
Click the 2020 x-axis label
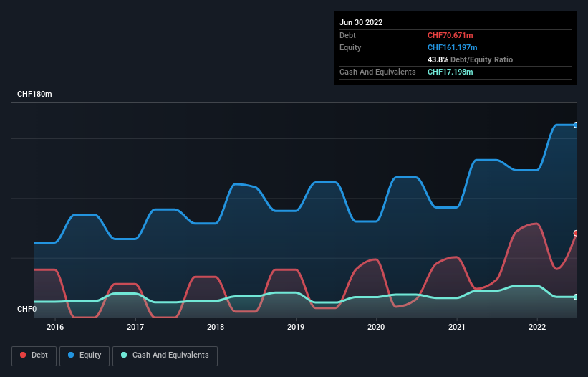(376, 327)
